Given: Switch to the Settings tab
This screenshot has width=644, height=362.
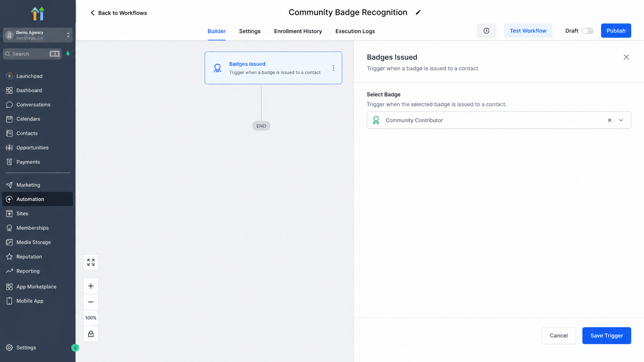Looking at the screenshot, I should click(250, 31).
